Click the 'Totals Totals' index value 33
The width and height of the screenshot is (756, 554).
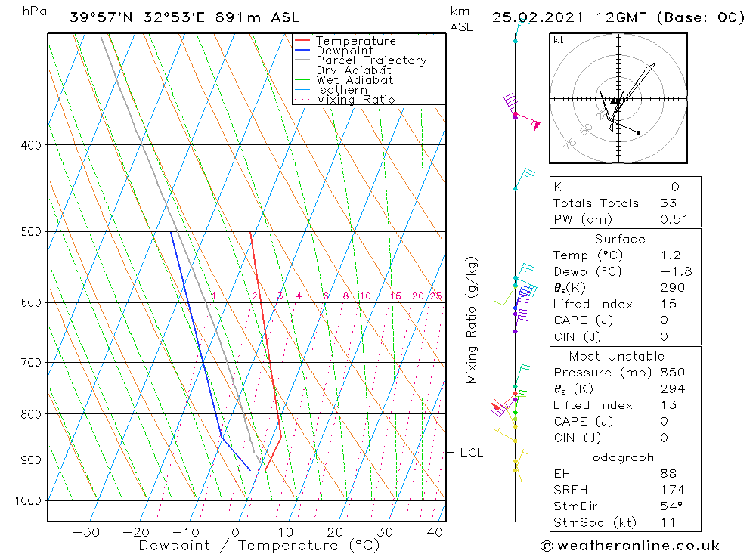[x=669, y=203]
